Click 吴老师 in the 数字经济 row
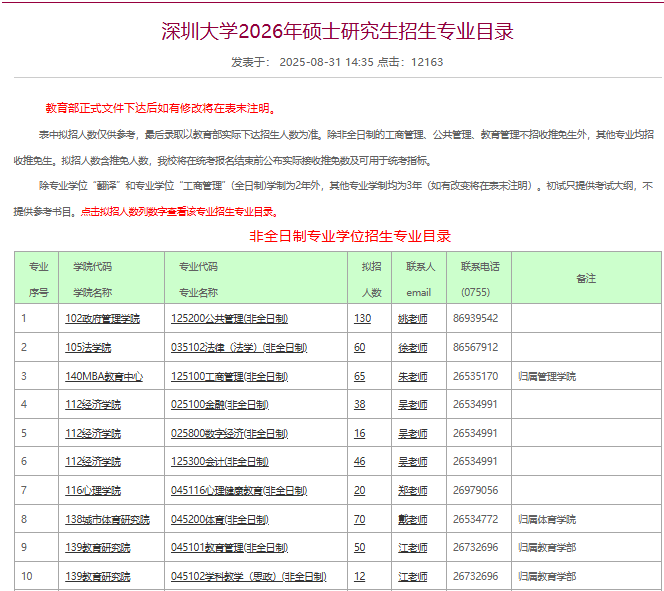This screenshot has width=664, height=591. coord(412,434)
